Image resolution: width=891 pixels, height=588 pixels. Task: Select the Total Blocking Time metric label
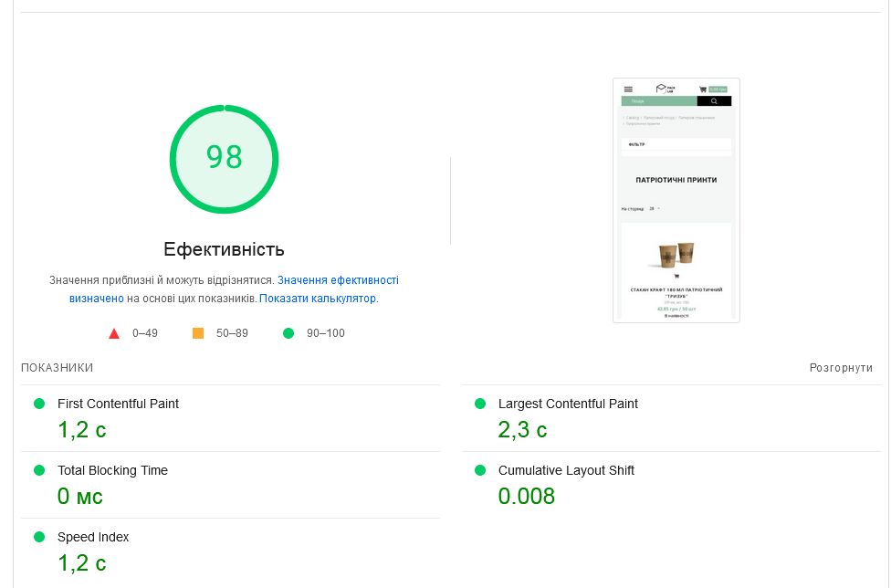[112, 470]
